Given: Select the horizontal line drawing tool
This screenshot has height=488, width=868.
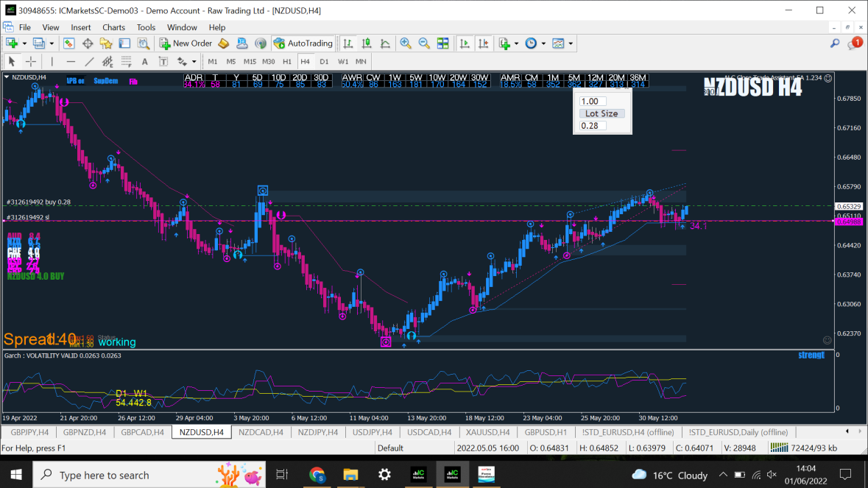Looking at the screenshot, I should 71,62.
